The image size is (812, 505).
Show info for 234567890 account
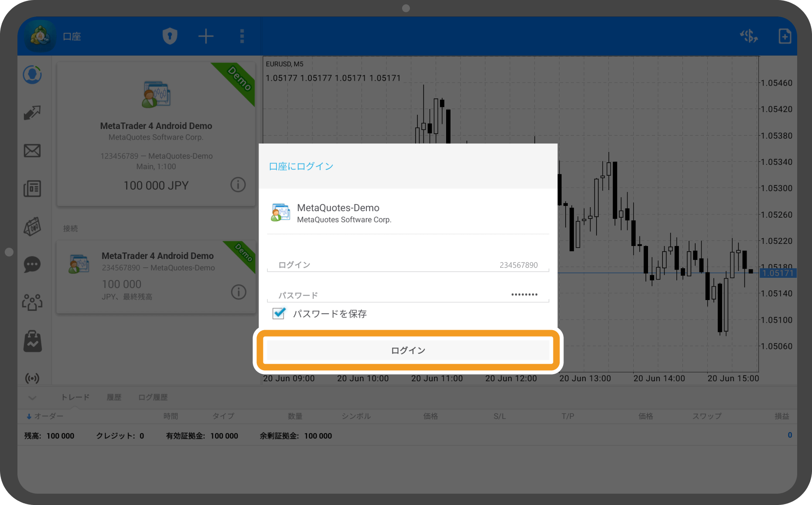pos(239,292)
